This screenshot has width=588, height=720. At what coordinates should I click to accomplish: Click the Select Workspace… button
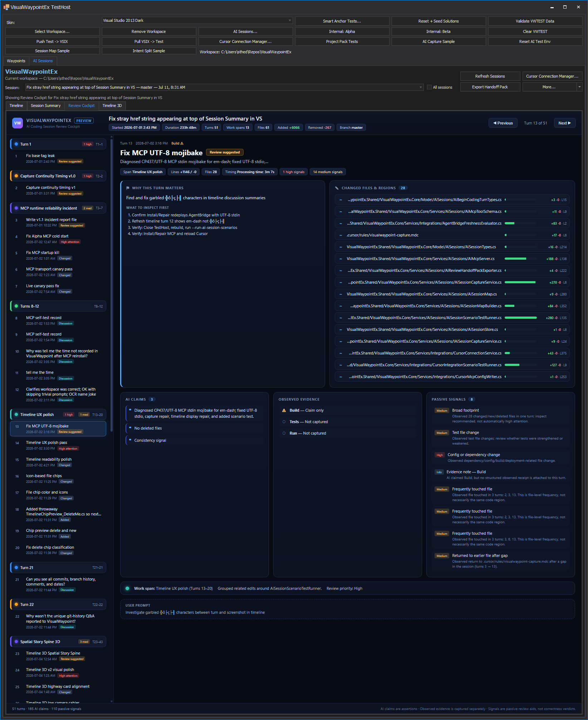pos(52,31)
